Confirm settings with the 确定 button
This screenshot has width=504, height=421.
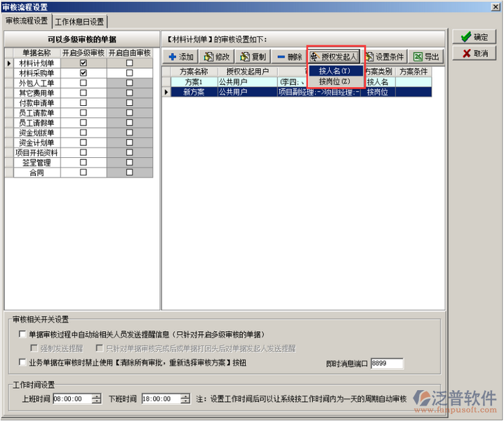click(474, 37)
